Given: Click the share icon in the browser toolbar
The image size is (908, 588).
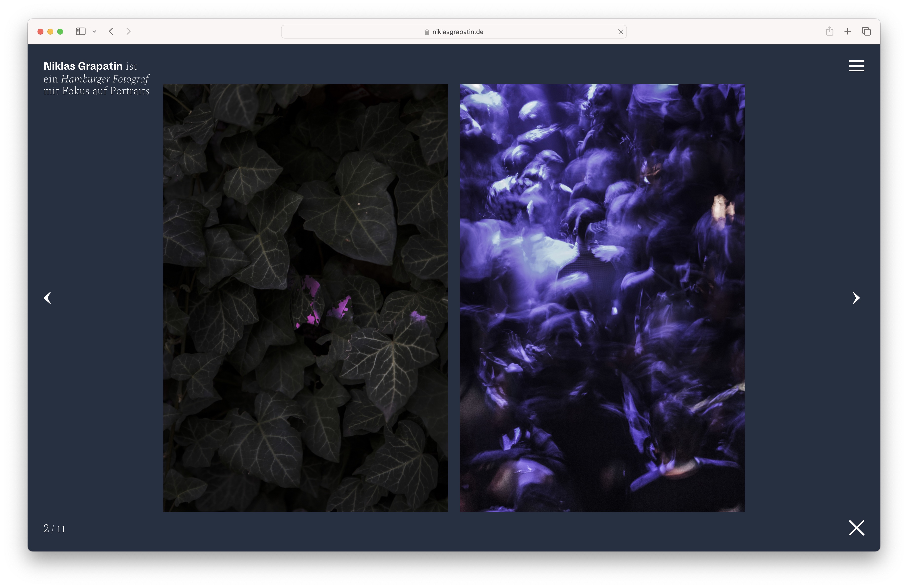Looking at the screenshot, I should pyautogui.click(x=829, y=31).
